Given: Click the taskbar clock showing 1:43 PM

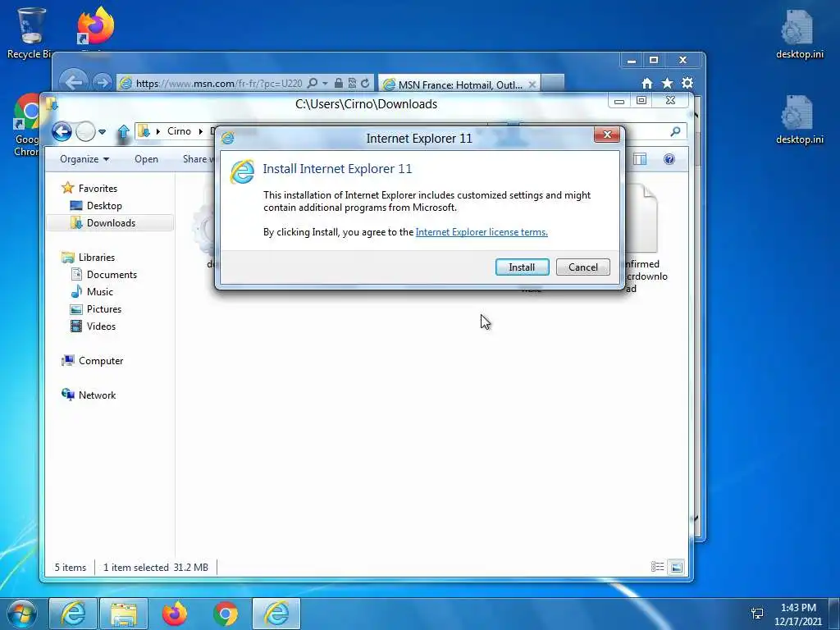Looking at the screenshot, I should pyautogui.click(x=798, y=614).
